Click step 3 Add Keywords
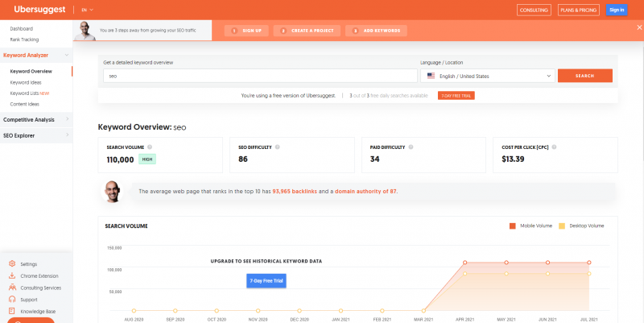Image resolution: width=644 pixels, height=323 pixels. [x=376, y=31]
